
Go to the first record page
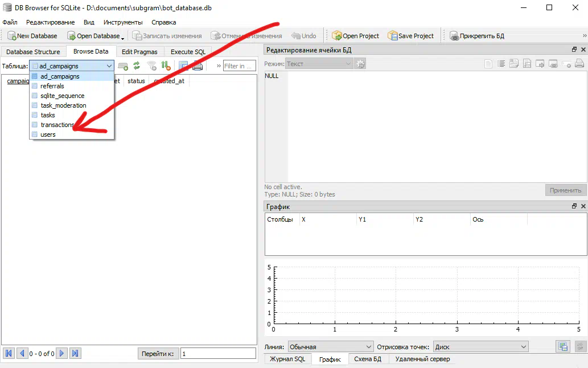tap(9, 353)
